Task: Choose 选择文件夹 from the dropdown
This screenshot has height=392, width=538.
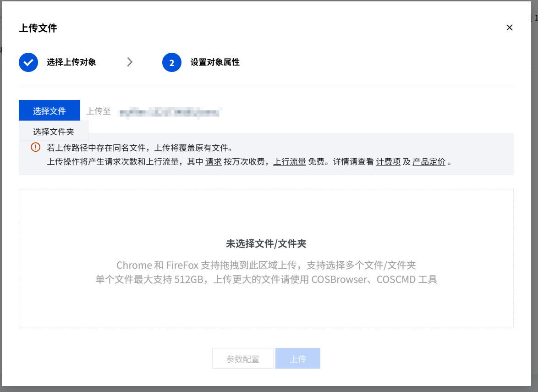Action: click(53, 131)
